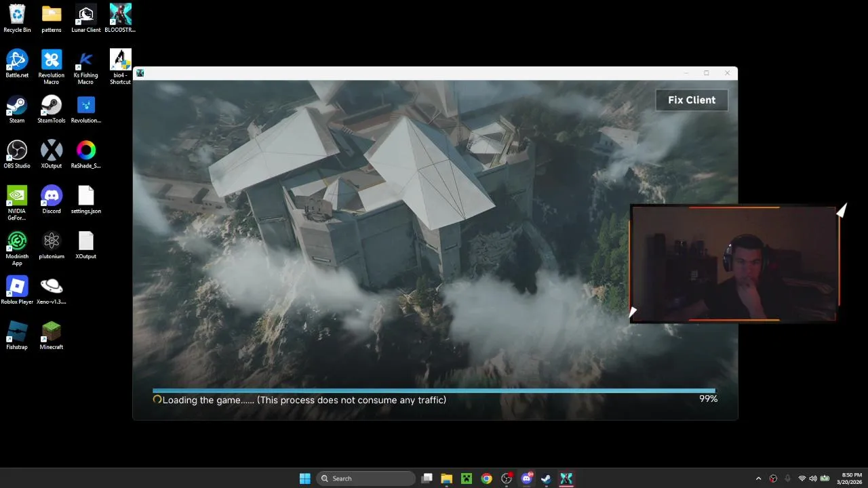
Task: Open OBS Studio from the taskbar
Action: [x=507, y=479]
